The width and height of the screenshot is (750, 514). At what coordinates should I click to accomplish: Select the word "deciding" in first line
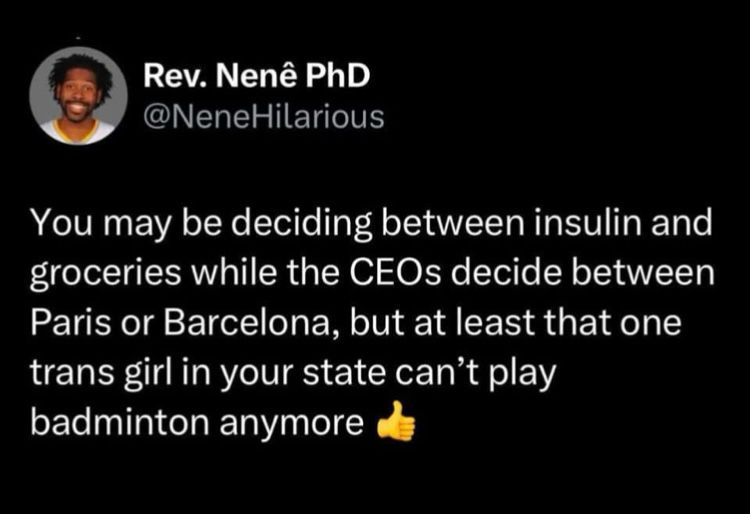click(302, 225)
